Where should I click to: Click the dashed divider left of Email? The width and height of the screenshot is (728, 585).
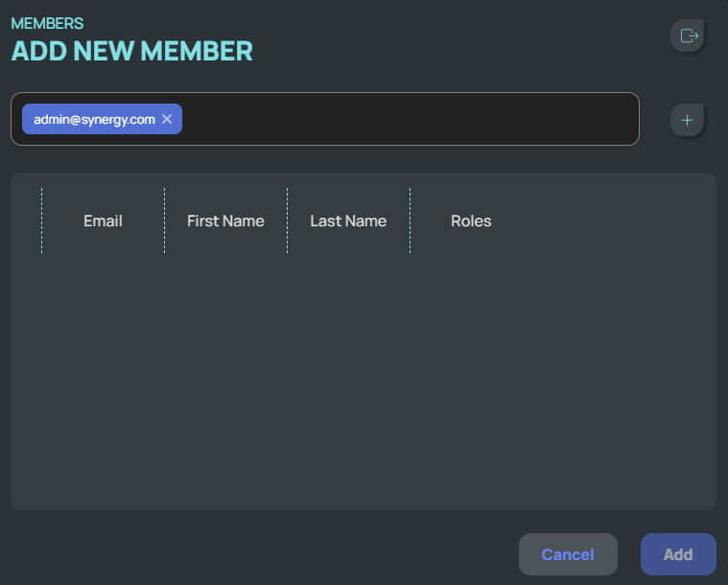pos(41,221)
